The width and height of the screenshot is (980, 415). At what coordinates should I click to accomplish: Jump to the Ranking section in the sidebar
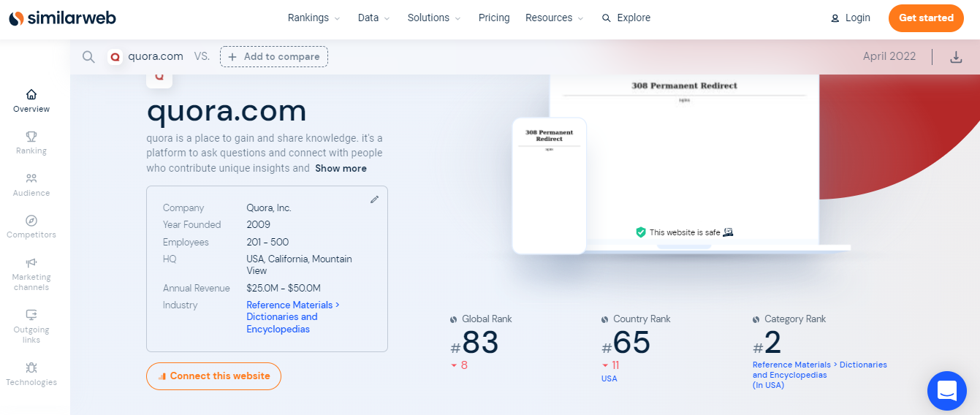click(x=31, y=142)
